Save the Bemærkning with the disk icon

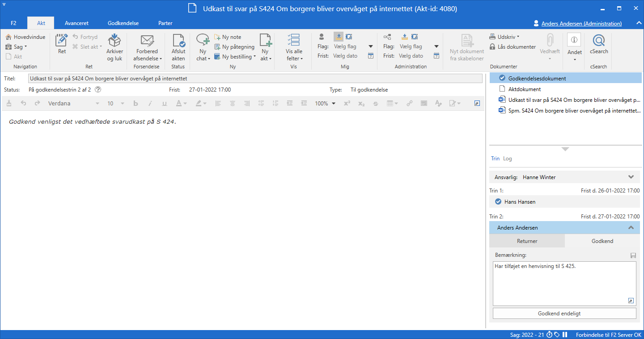point(633,255)
